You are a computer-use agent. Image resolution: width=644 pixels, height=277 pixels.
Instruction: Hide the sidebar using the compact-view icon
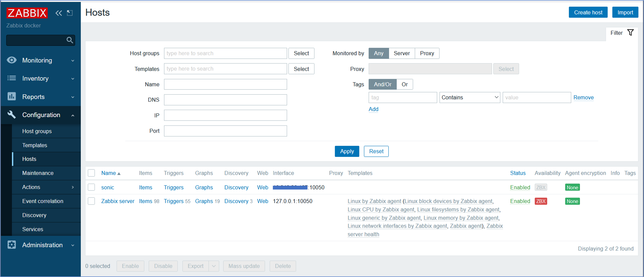point(70,13)
